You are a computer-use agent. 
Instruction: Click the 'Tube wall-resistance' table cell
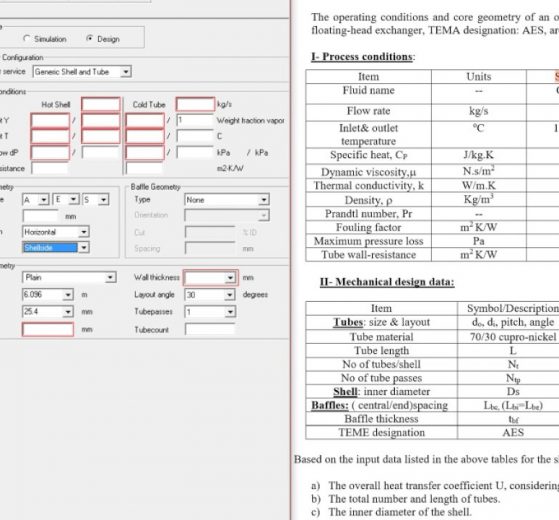pyautogui.click(x=368, y=255)
